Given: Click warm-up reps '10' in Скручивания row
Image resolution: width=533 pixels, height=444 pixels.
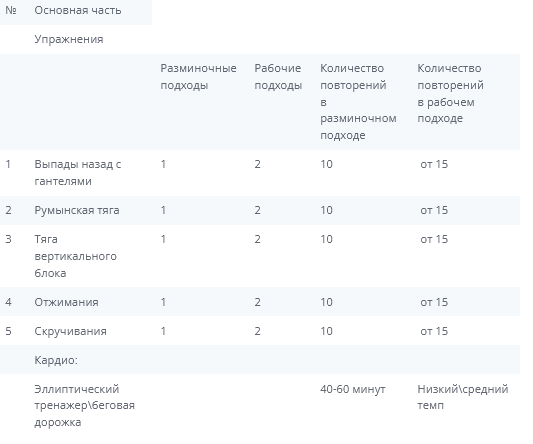Looking at the screenshot, I should 326,331.
